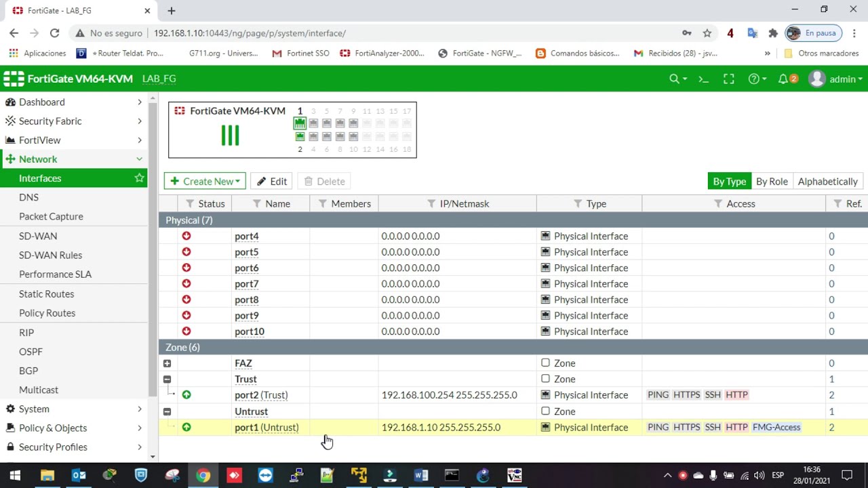The width and height of the screenshot is (868, 488).
Task: Click the Name column filter icon
Action: 257,203
